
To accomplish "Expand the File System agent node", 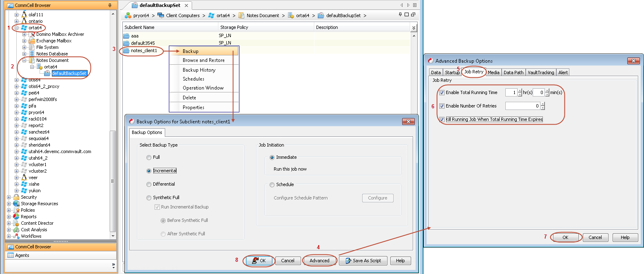I will pos(24,47).
